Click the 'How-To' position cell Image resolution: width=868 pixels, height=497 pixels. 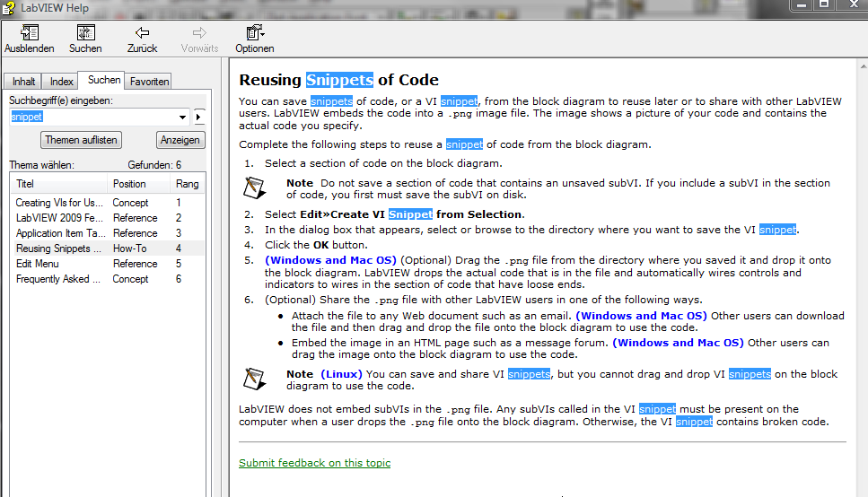coord(129,248)
